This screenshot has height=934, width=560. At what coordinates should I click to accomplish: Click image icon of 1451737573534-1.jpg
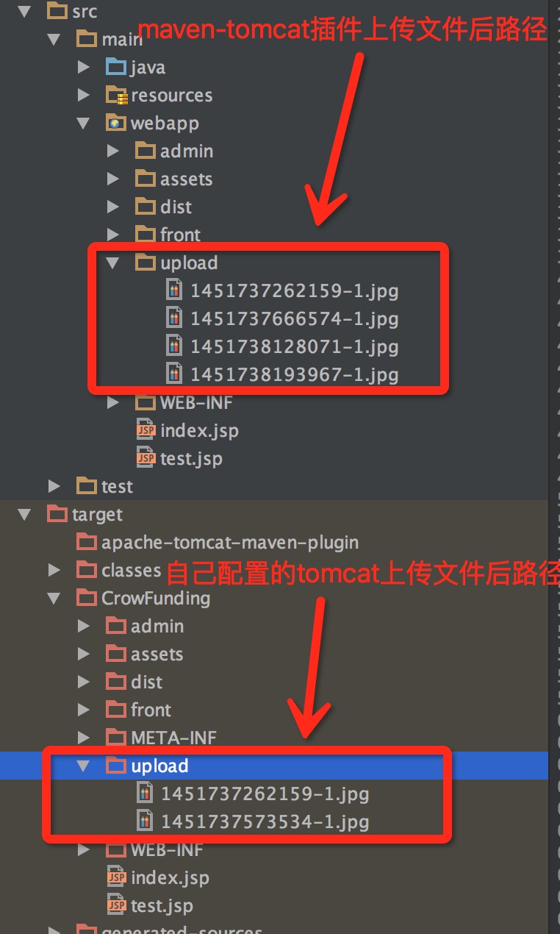144,821
